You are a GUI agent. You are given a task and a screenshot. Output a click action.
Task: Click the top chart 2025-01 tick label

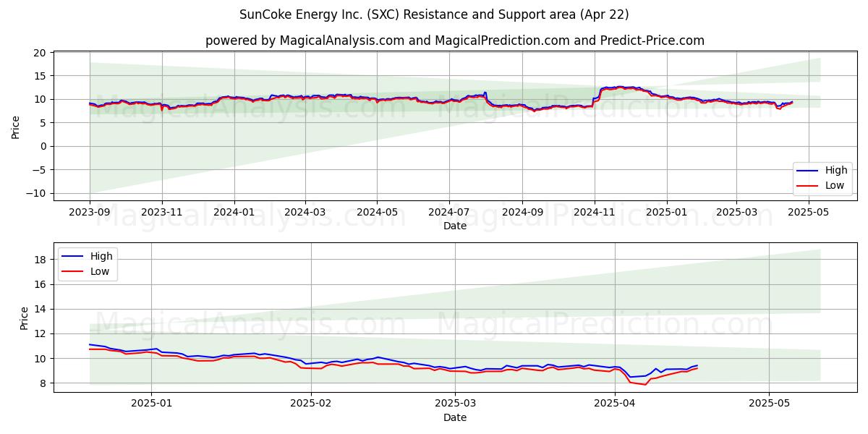pyautogui.click(x=666, y=212)
